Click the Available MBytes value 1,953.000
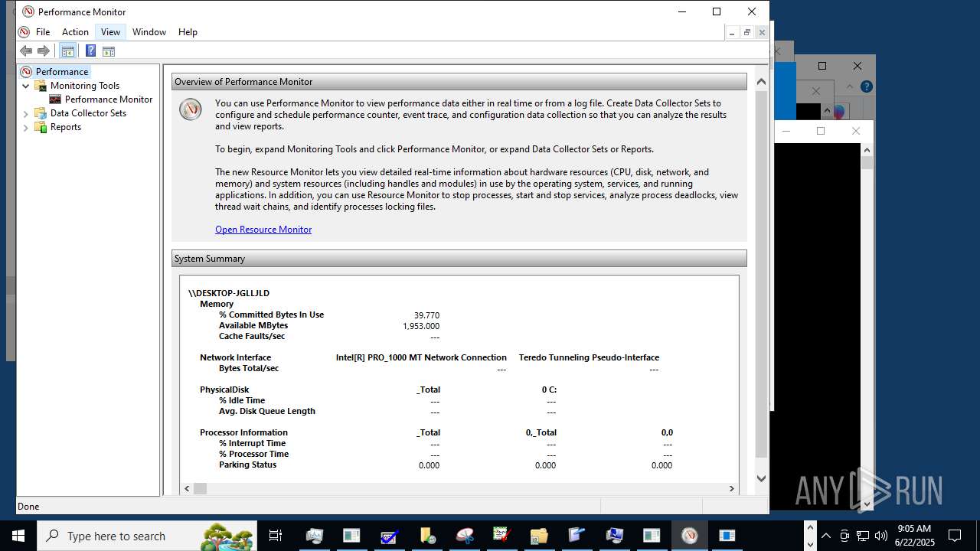The width and height of the screenshot is (980, 551). coord(421,326)
